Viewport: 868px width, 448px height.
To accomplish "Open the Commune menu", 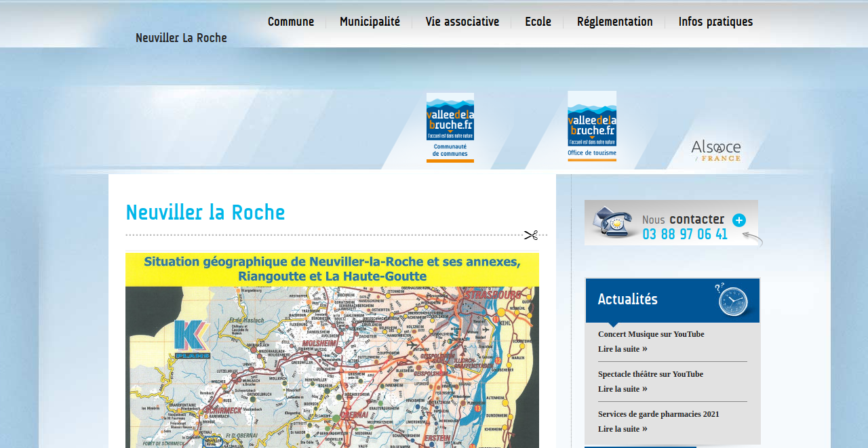I will click(x=291, y=22).
